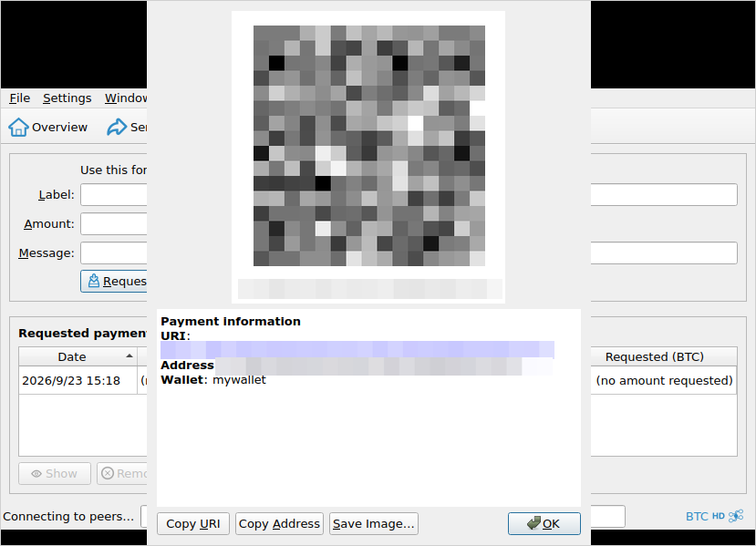Click the Save Image button
Viewport: 756px width, 546px height.
point(374,524)
